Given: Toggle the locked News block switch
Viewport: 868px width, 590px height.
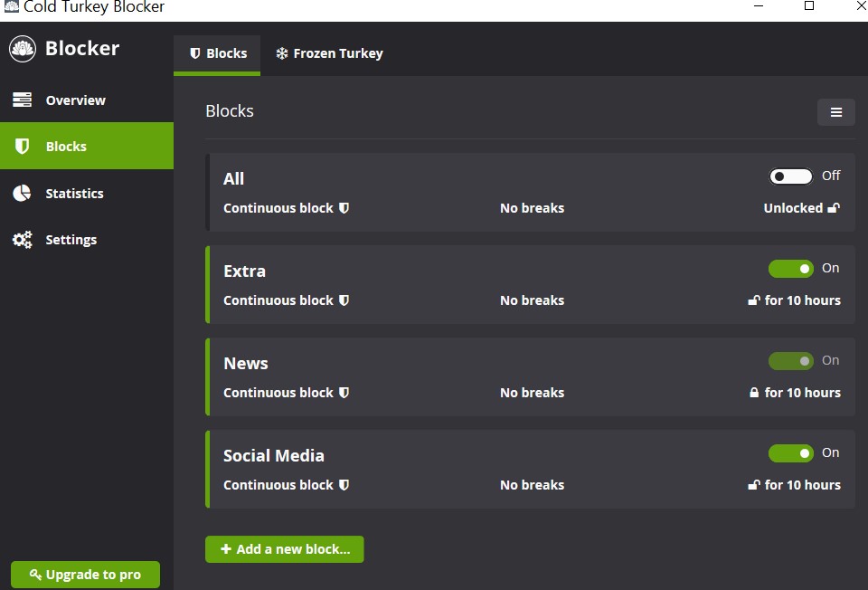Looking at the screenshot, I should [x=790, y=361].
